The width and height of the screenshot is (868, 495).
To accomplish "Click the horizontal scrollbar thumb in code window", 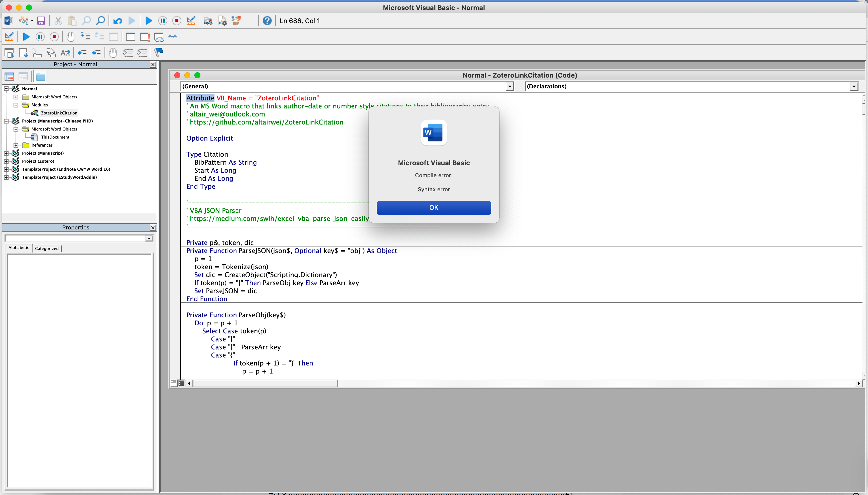I will click(265, 383).
